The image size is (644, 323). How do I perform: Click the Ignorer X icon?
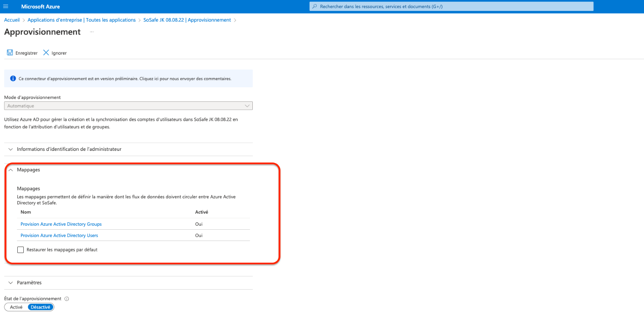pyautogui.click(x=46, y=53)
